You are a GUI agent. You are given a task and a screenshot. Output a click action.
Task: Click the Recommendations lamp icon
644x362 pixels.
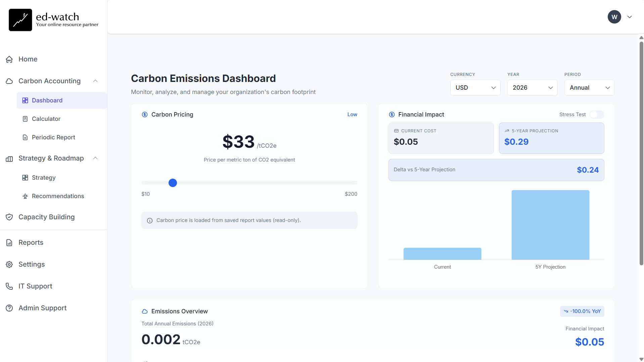[25, 196]
